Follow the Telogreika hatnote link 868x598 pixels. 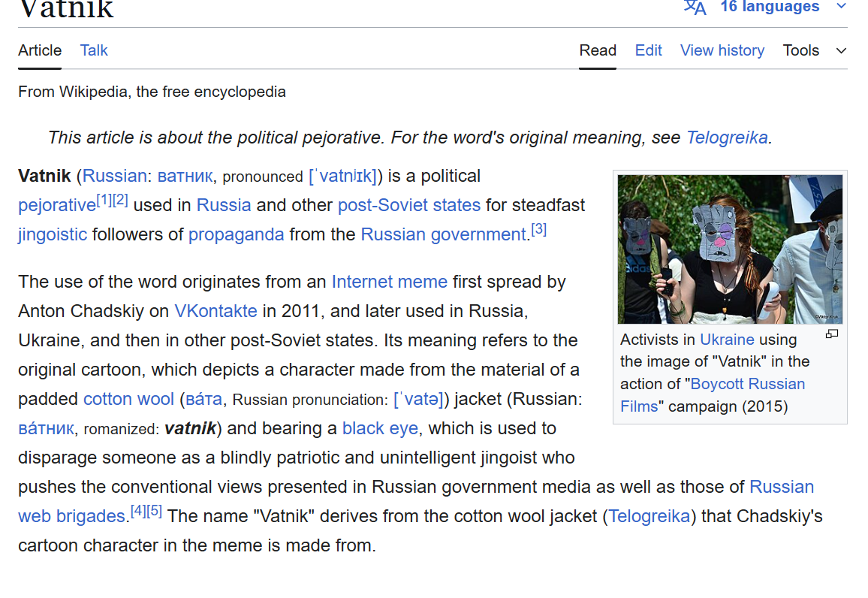click(727, 137)
